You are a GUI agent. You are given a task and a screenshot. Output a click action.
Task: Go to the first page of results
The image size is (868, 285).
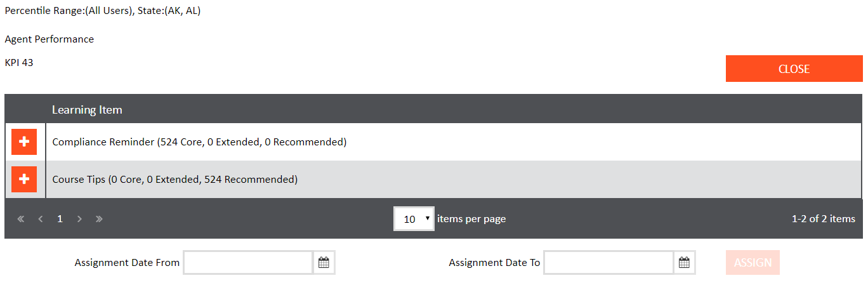point(21,219)
